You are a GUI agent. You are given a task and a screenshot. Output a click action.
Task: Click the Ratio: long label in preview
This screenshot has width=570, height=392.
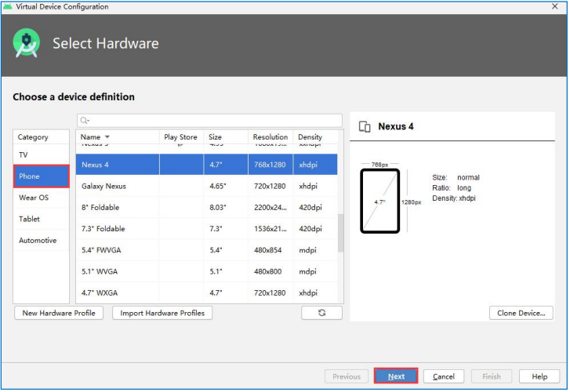(452, 188)
